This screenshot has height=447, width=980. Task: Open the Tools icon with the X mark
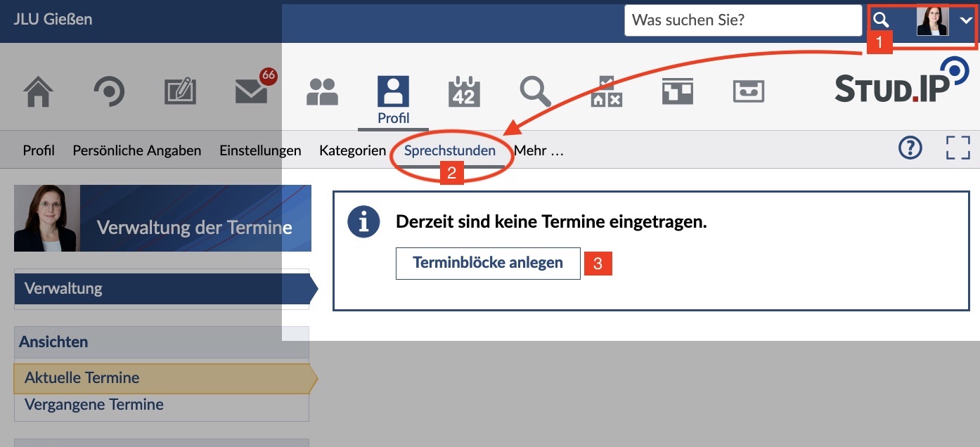(605, 91)
